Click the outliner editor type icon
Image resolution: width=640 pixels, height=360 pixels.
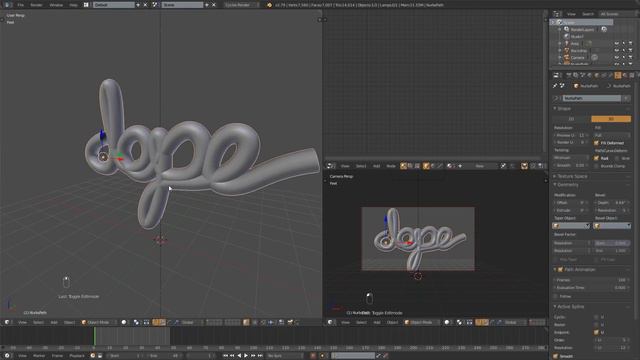pos(557,14)
